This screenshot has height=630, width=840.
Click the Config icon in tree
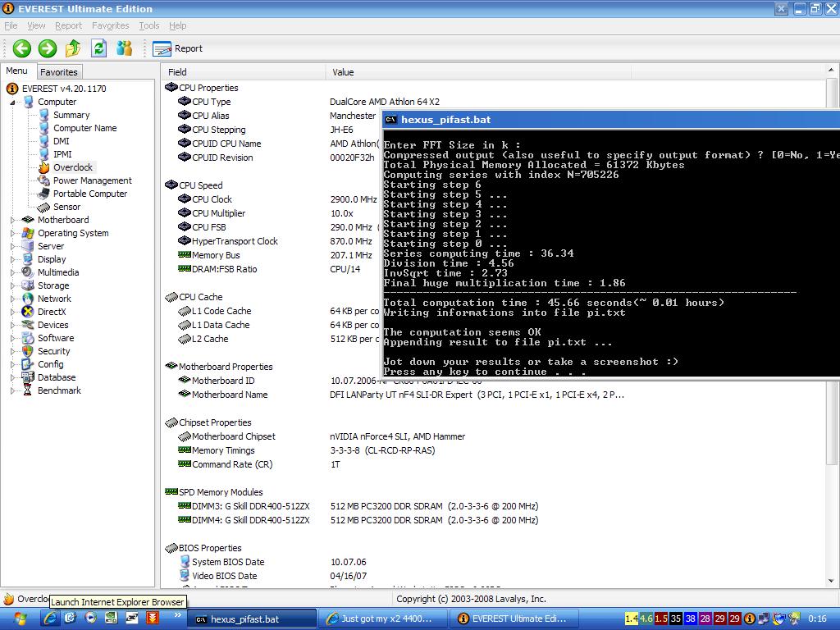28,364
